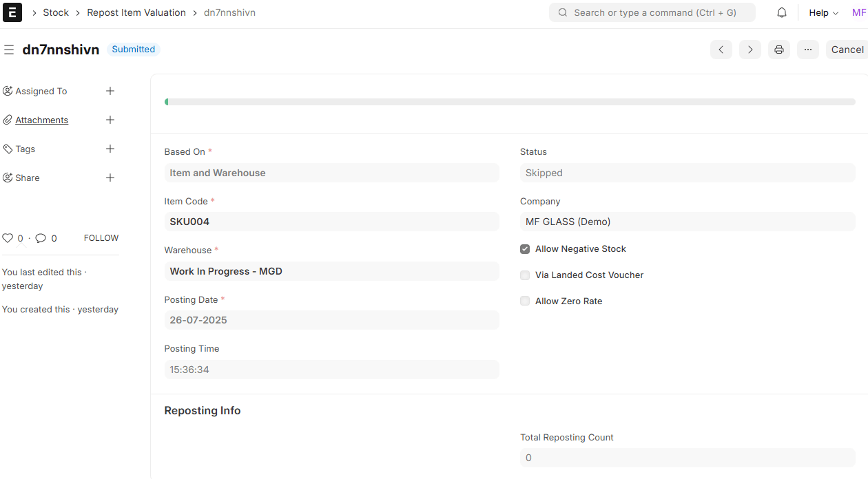This screenshot has width=868, height=479.
Task: Open Repost Item Valuation breadcrumb
Action: pyautogui.click(x=136, y=12)
